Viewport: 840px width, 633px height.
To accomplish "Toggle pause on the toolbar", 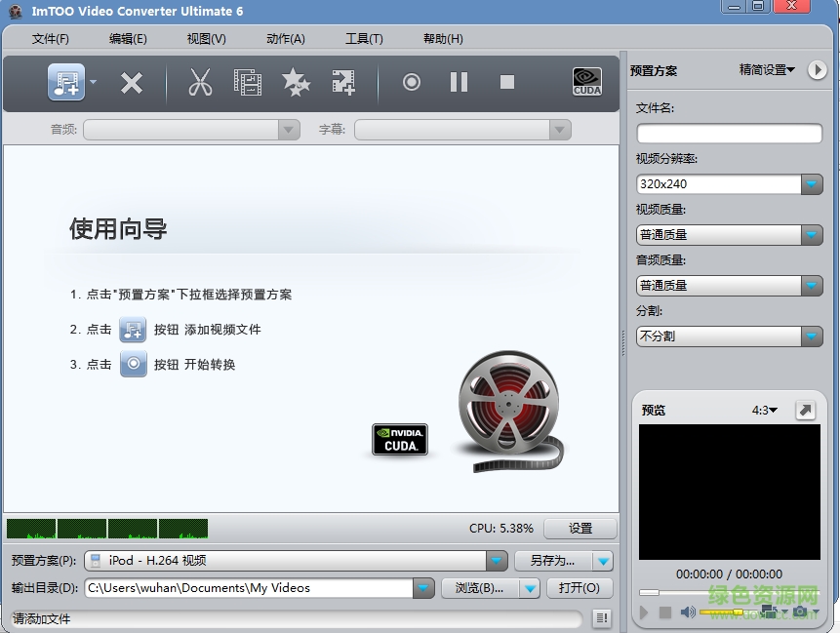I will pos(459,82).
